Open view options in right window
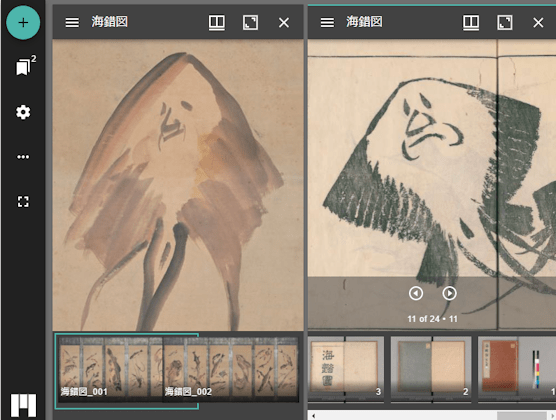The height and width of the screenshot is (420, 556). 471,22
